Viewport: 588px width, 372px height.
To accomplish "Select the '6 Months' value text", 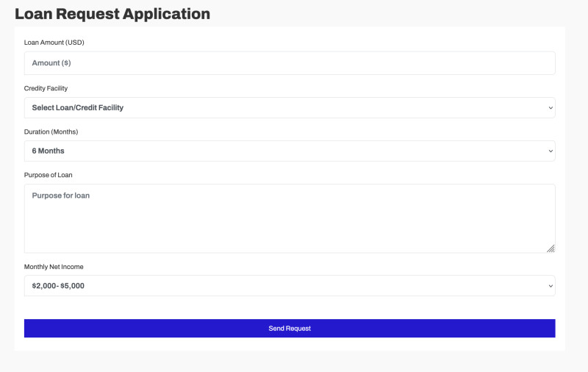I will coord(49,151).
